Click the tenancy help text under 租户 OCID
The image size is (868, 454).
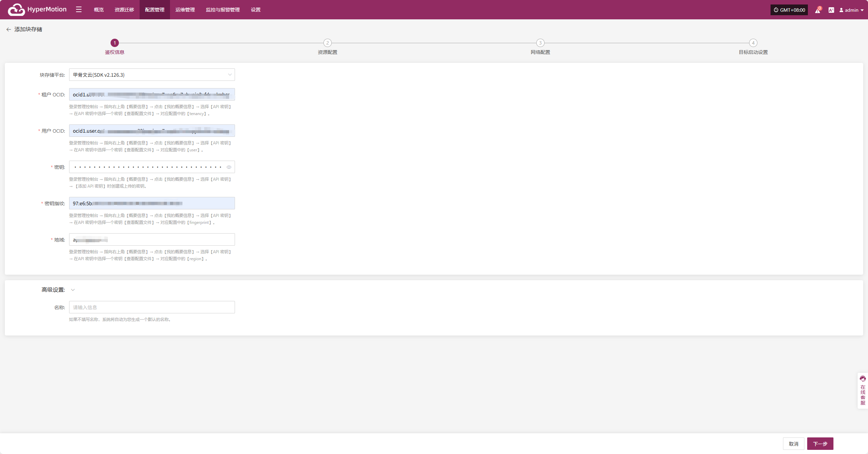pyautogui.click(x=150, y=110)
